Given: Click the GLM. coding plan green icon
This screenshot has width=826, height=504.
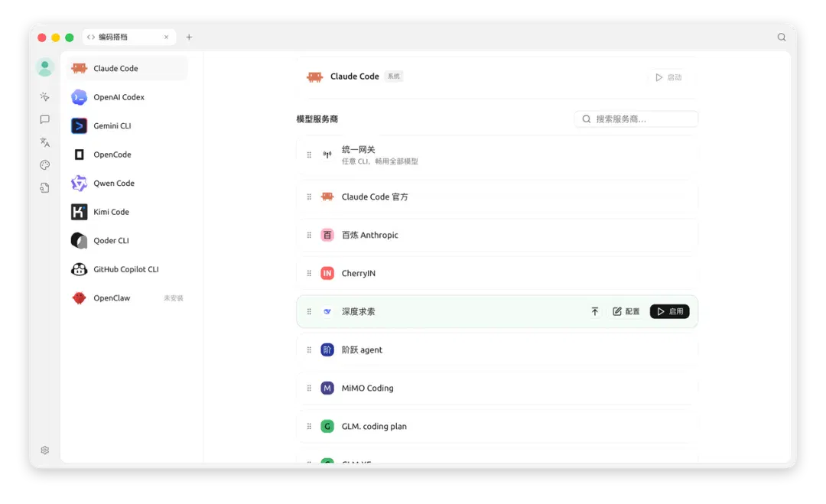Looking at the screenshot, I should pos(327,427).
